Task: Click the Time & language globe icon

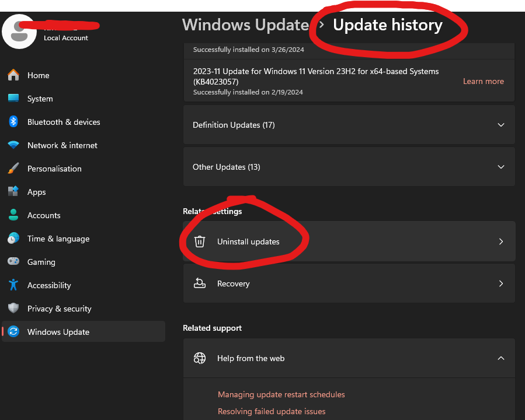Action: point(13,239)
